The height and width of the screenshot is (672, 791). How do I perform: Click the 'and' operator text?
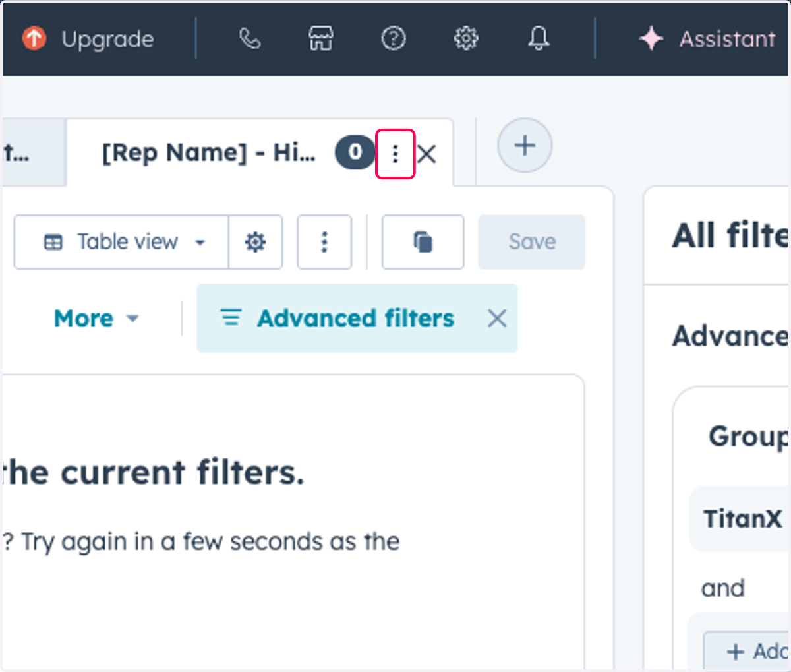coord(723,588)
